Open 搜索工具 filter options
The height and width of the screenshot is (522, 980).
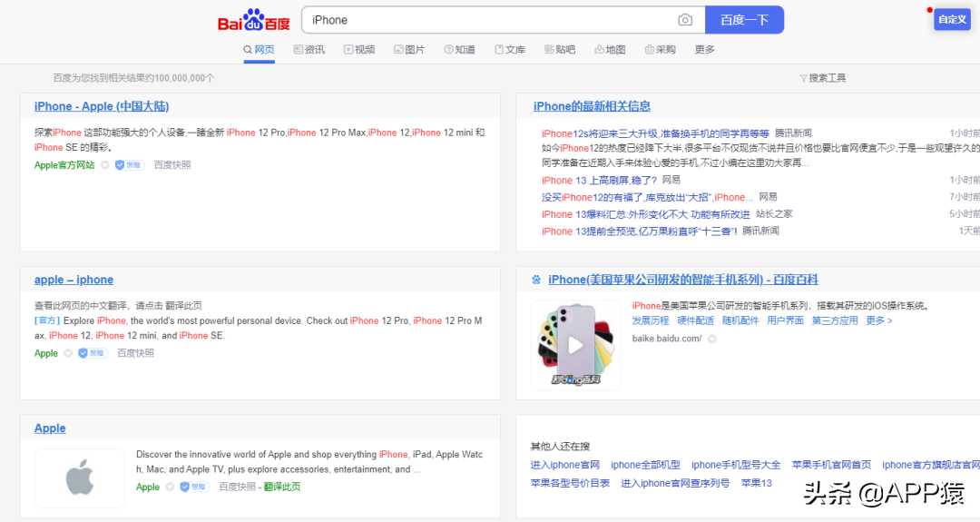tap(822, 78)
